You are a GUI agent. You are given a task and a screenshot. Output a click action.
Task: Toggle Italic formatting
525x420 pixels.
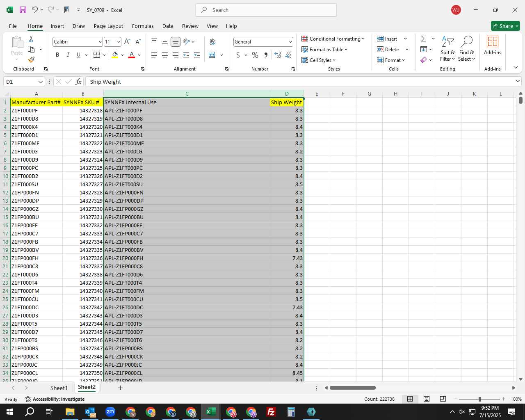[68, 55]
